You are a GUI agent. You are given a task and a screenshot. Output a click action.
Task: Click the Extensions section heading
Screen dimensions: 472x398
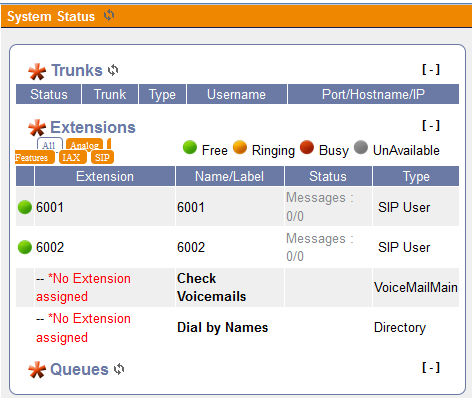pyautogui.click(x=93, y=127)
